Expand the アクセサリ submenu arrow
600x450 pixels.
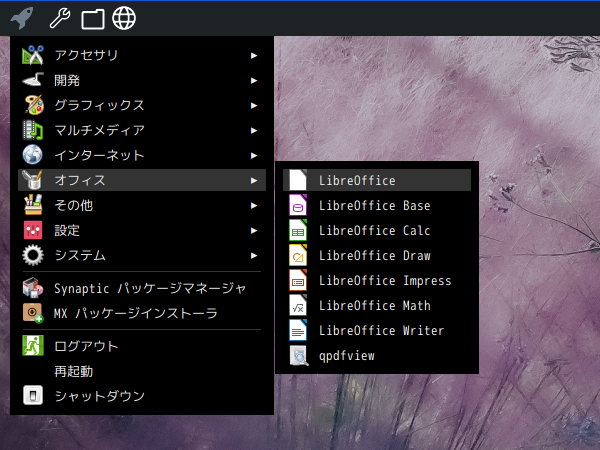pos(254,55)
